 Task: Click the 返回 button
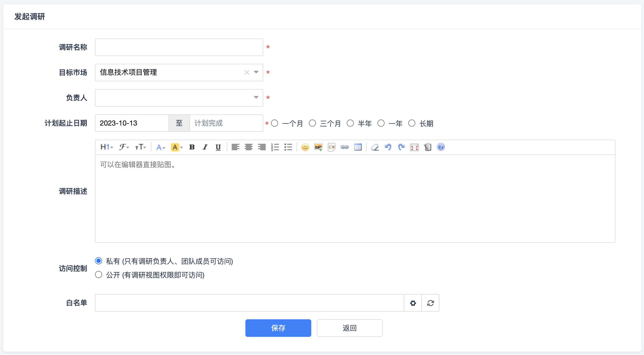point(349,328)
